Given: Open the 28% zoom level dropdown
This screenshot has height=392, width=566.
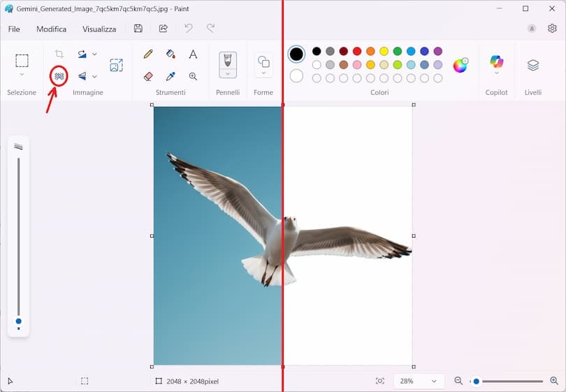Looking at the screenshot, I should (419, 381).
